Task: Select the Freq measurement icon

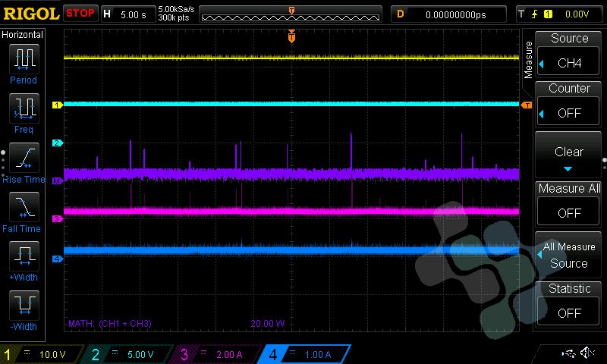Action: (24, 108)
